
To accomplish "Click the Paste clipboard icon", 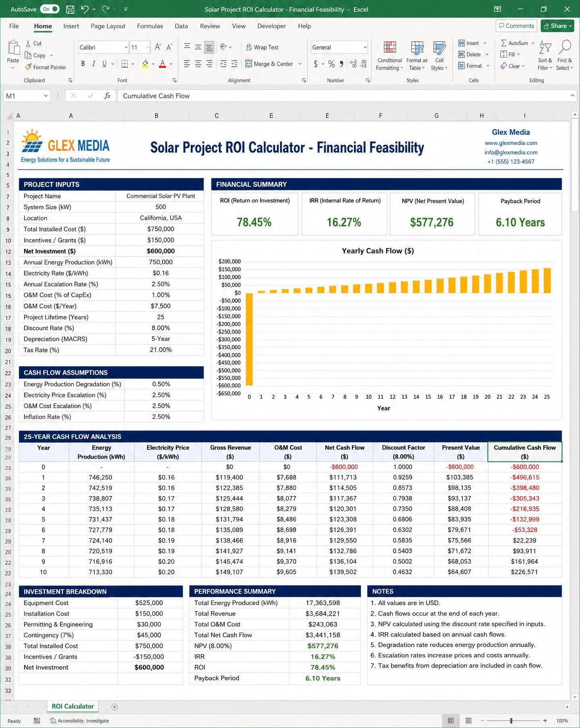I will tap(13, 48).
